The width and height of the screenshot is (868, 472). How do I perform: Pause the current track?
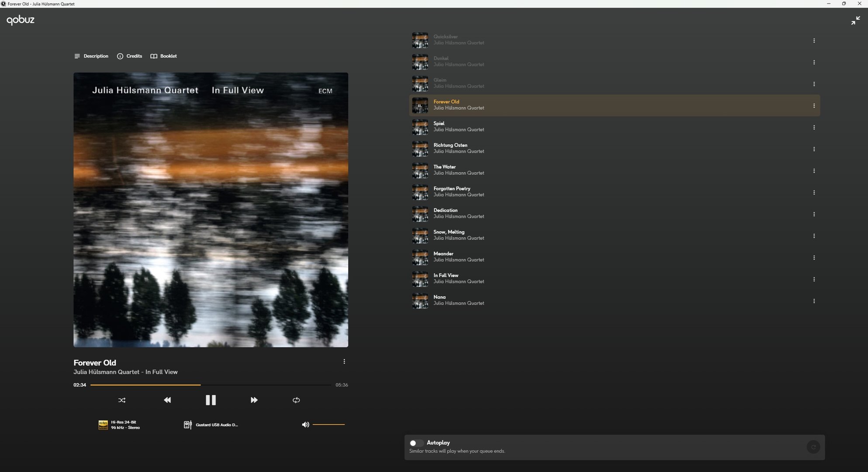211,400
